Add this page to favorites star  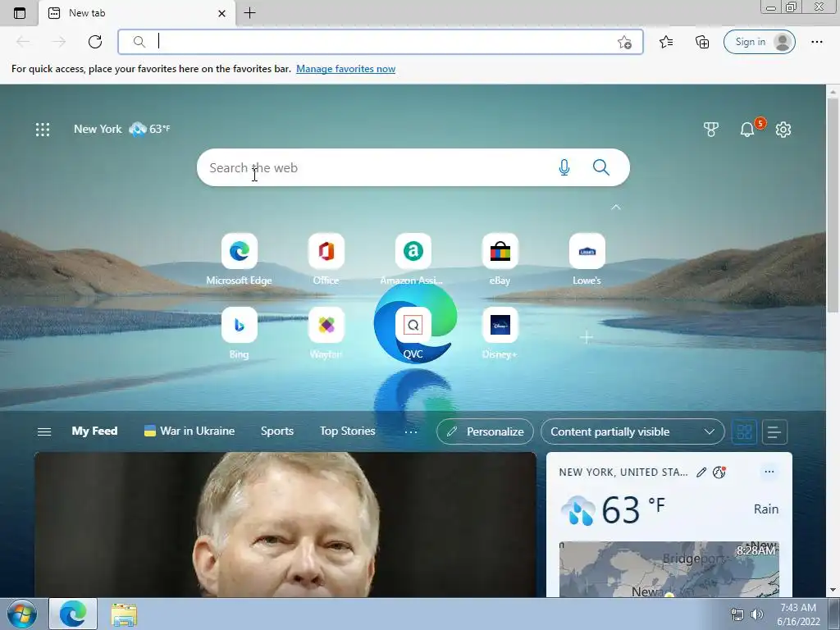(x=624, y=43)
